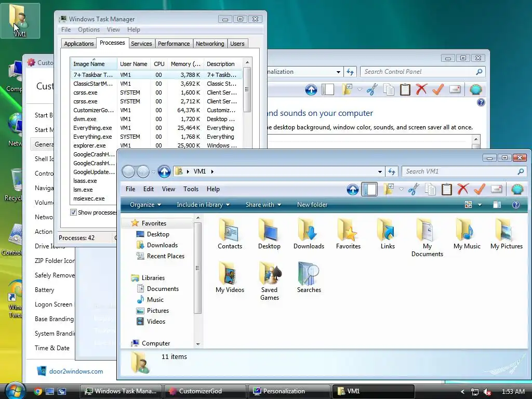Screen dimensions: 532x399
Task: Open the Contacts folder
Action: [230, 234]
